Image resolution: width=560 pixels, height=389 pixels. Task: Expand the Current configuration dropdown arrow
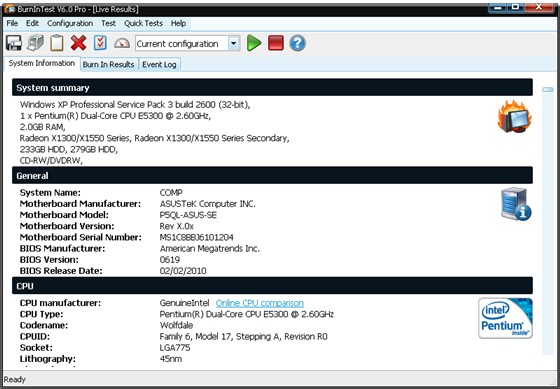(x=234, y=44)
